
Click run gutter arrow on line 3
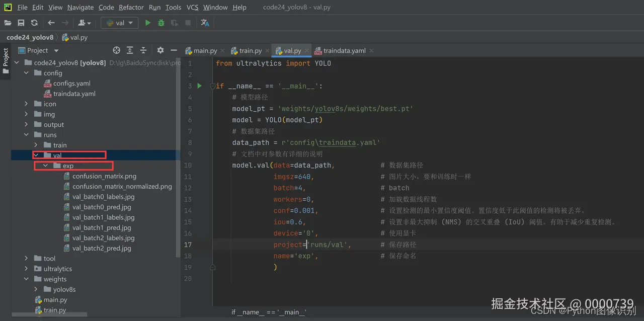tap(199, 86)
